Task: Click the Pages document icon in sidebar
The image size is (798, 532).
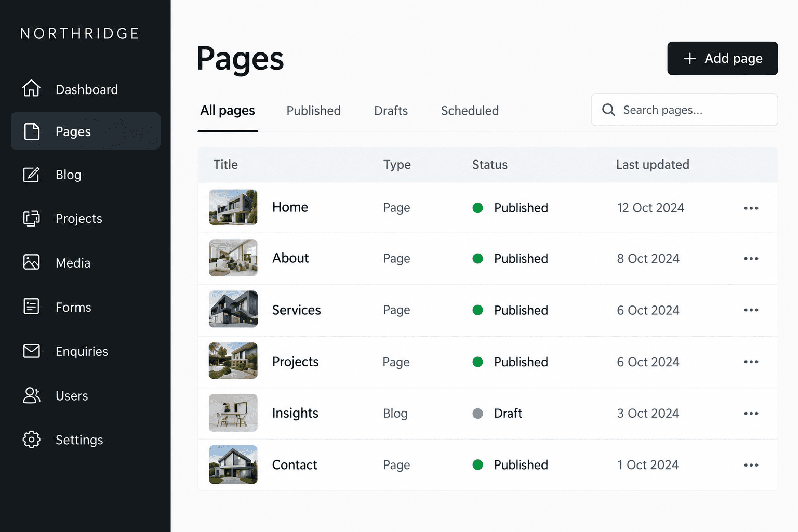Action: pos(32,131)
